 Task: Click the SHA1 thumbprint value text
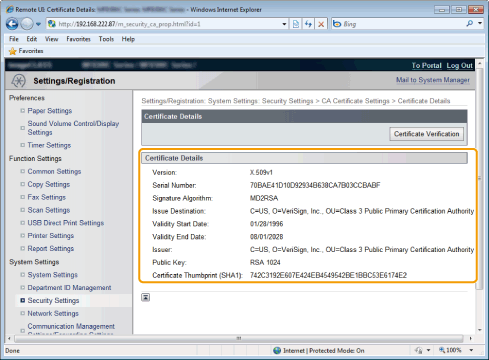point(328,275)
